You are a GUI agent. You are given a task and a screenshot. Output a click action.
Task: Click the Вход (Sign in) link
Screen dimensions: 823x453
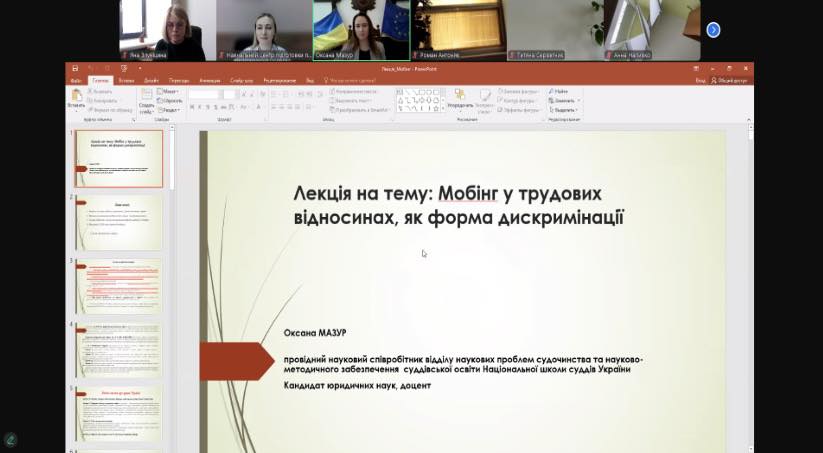(700, 80)
